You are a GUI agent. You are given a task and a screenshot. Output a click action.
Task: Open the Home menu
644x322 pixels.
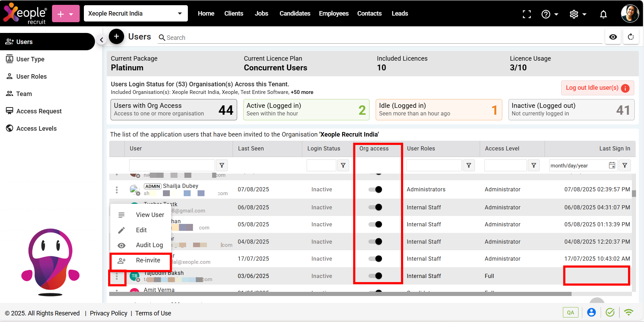[206, 14]
